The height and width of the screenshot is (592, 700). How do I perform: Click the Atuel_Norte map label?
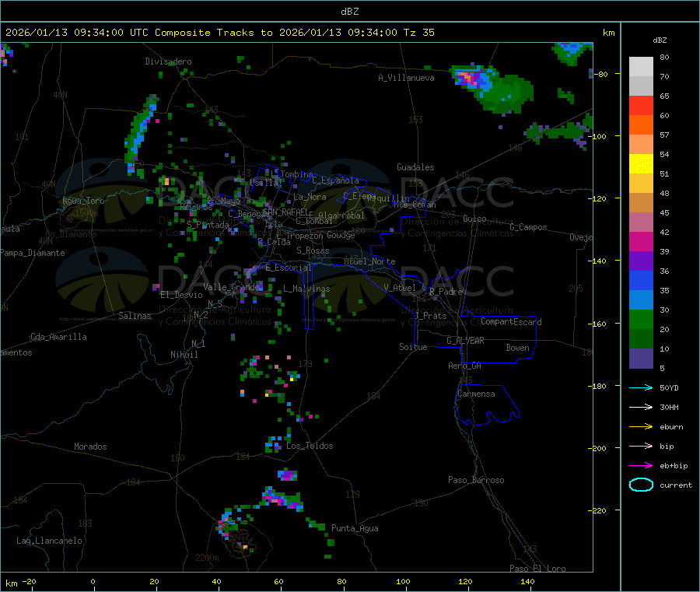point(369,261)
